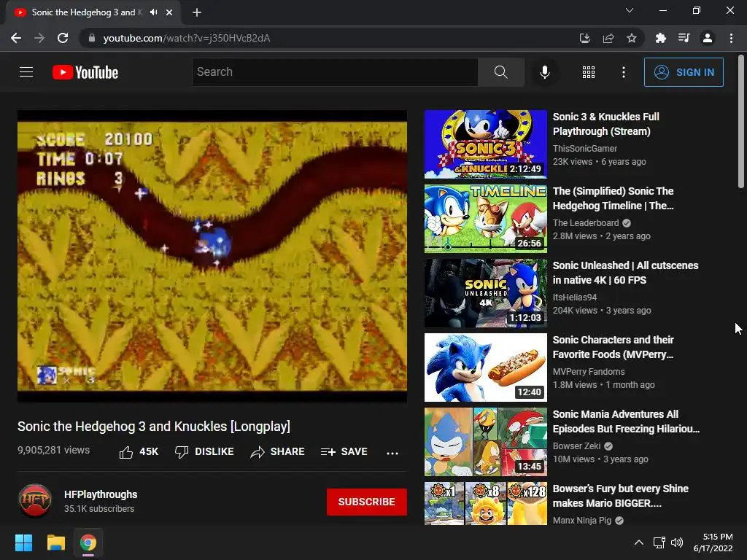Viewport: 747px width, 560px height.
Task: Open HFPlaythroughs channel name link
Action: point(101,494)
